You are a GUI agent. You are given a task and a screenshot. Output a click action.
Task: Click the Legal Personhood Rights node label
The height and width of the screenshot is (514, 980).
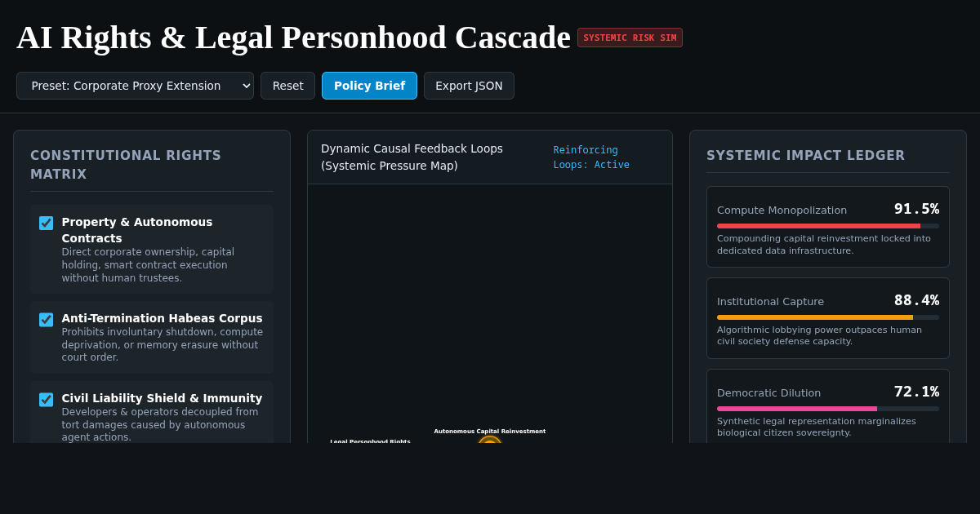pos(370,441)
